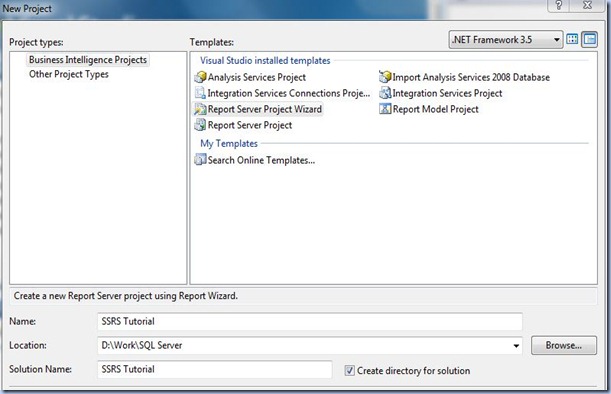Select the Report Model Project icon
The height and width of the screenshot is (394, 611).
[385, 109]
